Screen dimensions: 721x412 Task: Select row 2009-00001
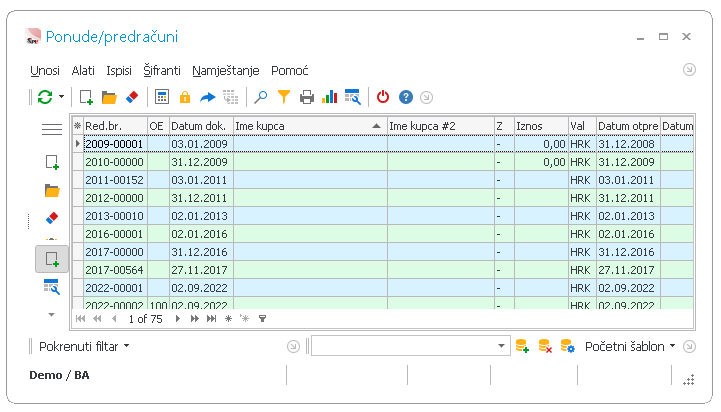coord(383,144)
